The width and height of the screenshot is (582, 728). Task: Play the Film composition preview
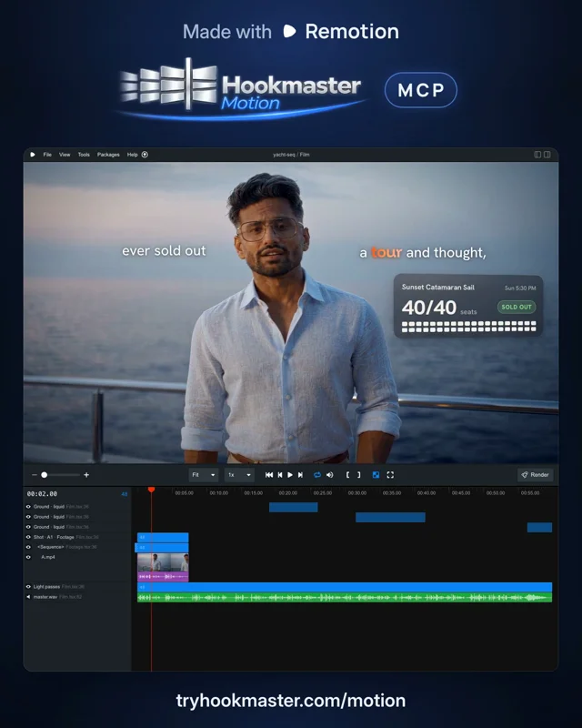click(x=290, y=475)
